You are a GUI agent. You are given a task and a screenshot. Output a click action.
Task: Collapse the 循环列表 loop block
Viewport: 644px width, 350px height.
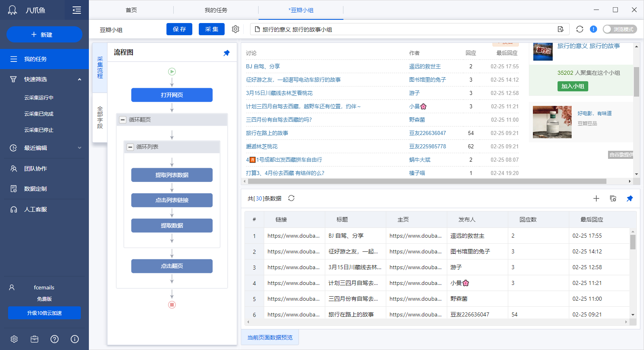coord(130,147)
